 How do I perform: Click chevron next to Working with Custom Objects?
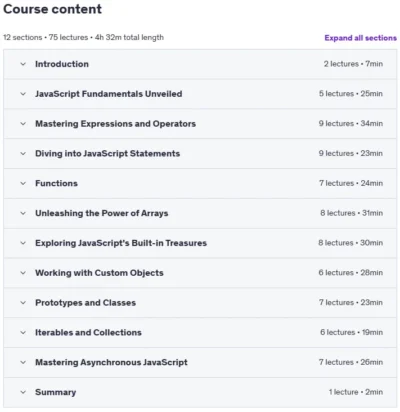click(23, 273)
